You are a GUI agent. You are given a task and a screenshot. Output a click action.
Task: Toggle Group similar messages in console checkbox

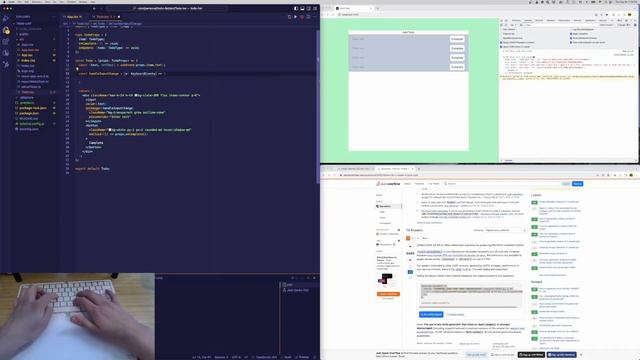[x=502, y=42]
